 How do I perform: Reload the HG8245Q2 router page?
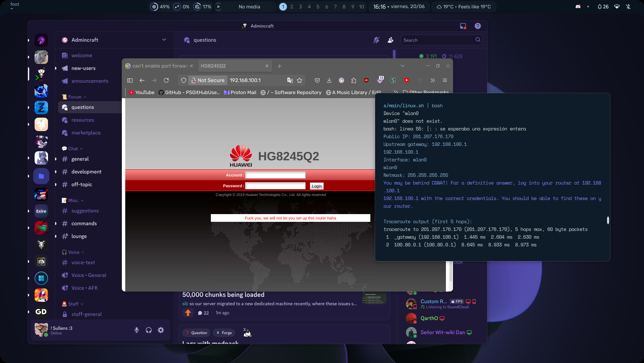[x=166, y=80]
